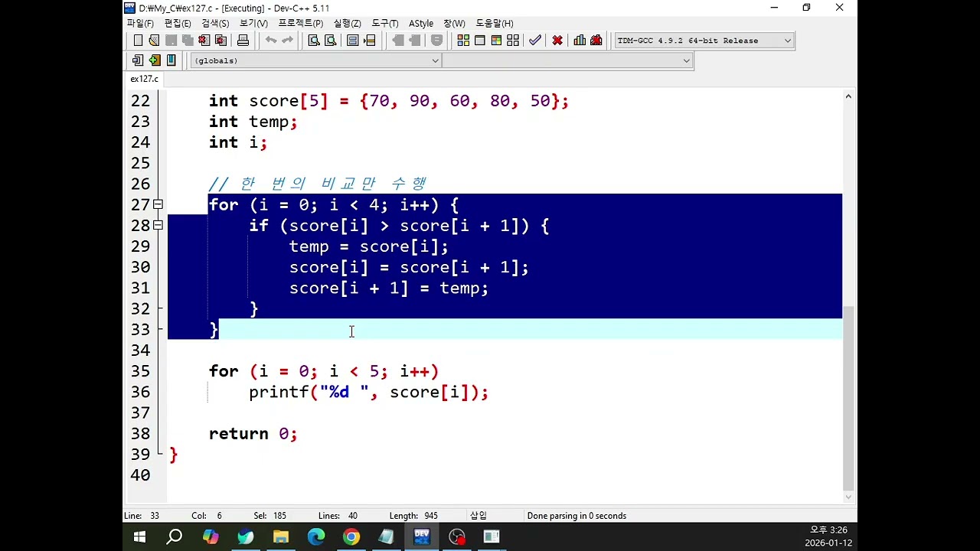Open the (globals) class browser dropdown
This screenshot has width=980, height=551.
click(315, 60)
